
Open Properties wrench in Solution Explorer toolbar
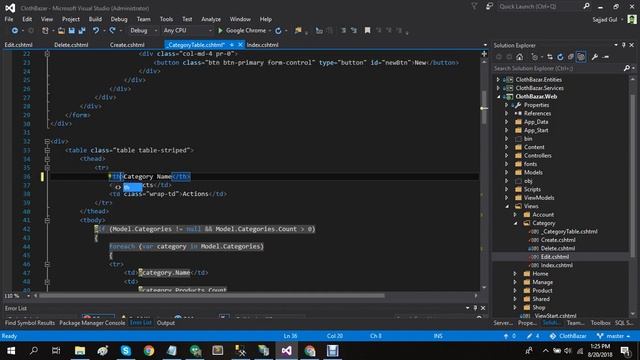pos(595,57)
